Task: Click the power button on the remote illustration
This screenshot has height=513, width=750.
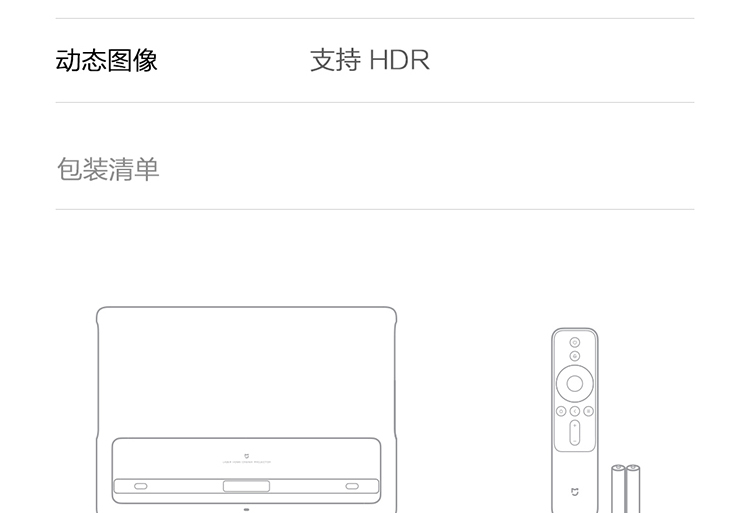Action: (x=574, y=342)
